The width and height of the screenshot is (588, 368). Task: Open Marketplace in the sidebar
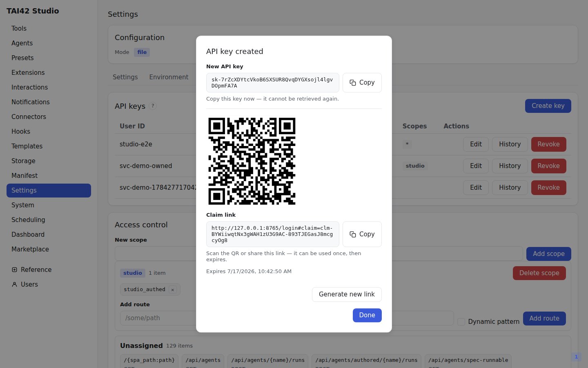pyautogui.click(x=49, y=249)
